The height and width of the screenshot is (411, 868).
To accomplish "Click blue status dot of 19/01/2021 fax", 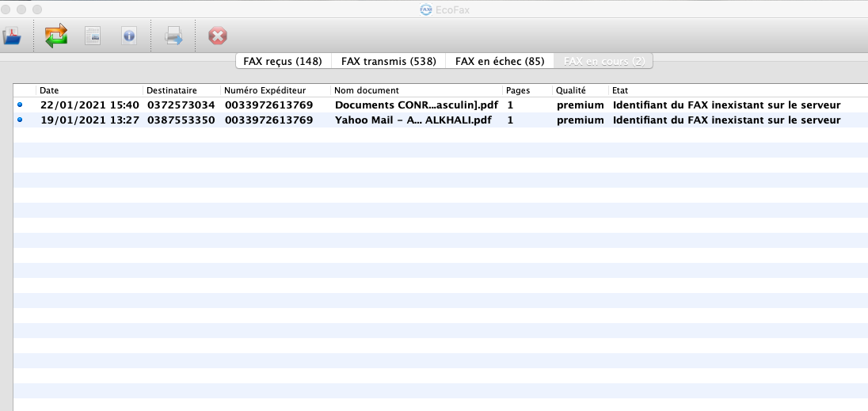I will tap(20, 120).
